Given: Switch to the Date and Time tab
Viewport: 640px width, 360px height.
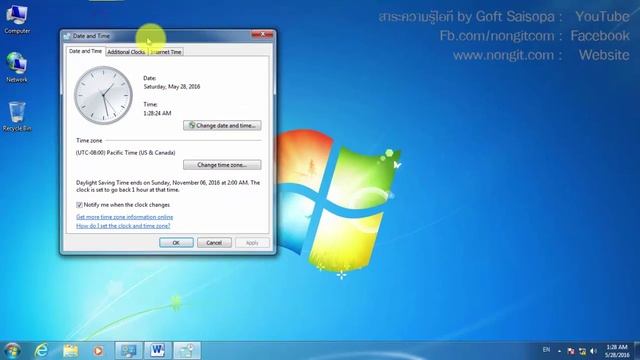Looking at the screenshot, I should pyautogui.click(x=85, y=51).
